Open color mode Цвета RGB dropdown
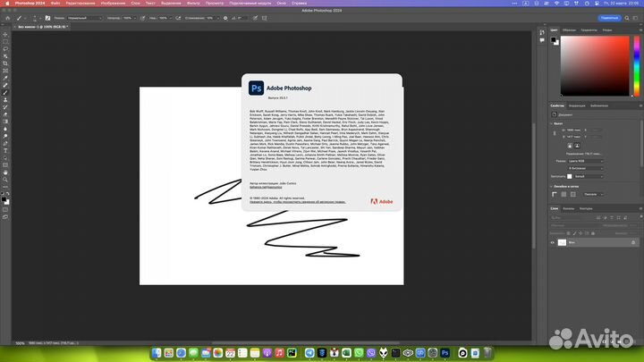 (x=585, y=161)
